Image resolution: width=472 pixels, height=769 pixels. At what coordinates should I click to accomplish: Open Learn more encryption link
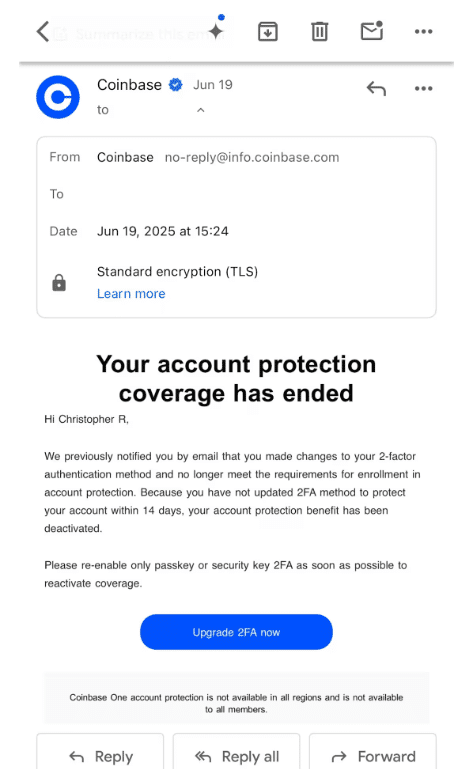[x=131, y=293]
